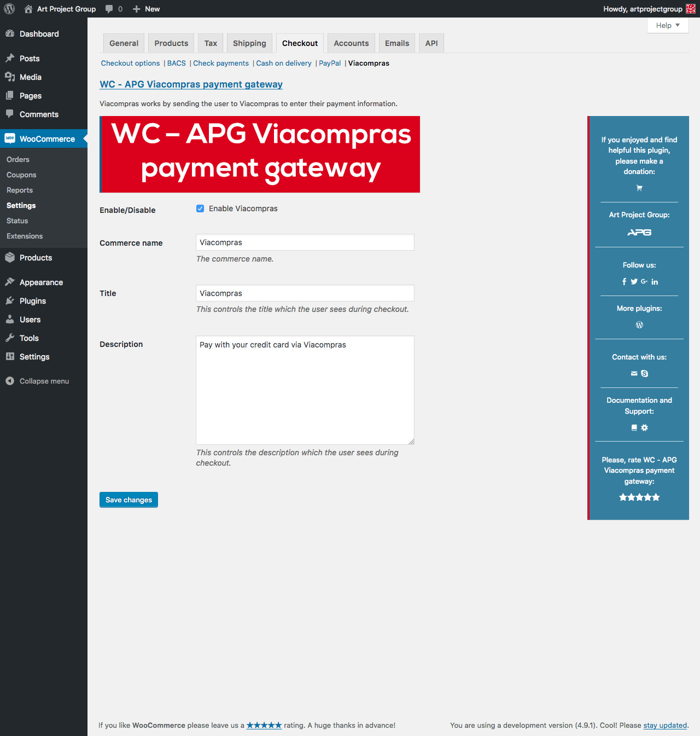700x736 pixels.
Task: Rate the plugin via white stars
Action: pos(639,497)
